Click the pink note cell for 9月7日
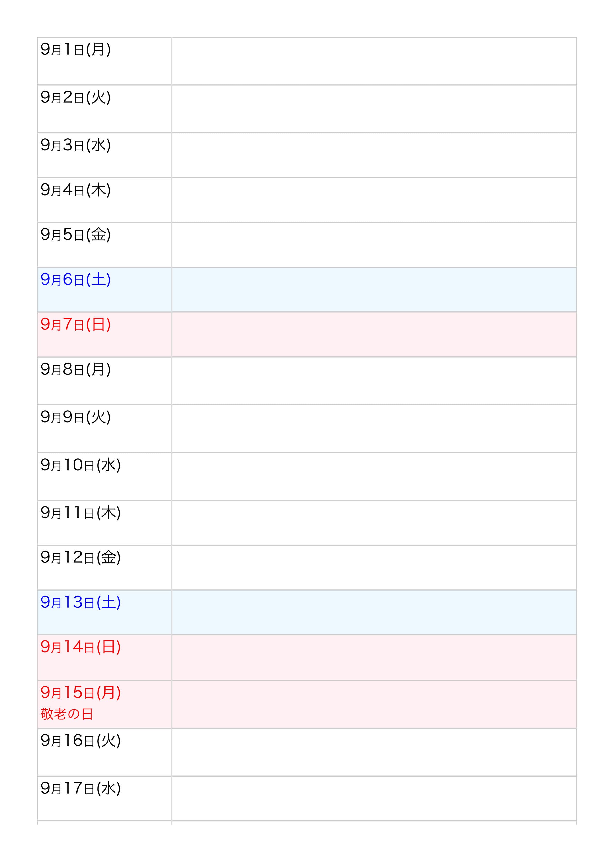Image resolution: width=614 pixels, height=868 pixels. [x=374, y=335]
